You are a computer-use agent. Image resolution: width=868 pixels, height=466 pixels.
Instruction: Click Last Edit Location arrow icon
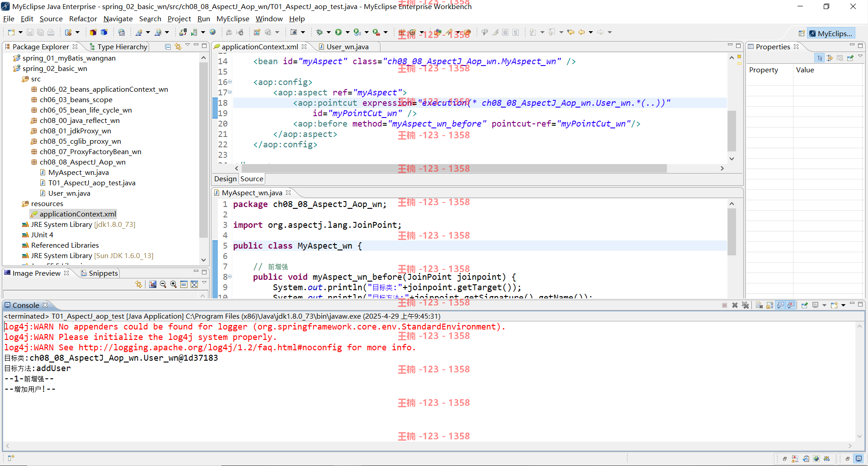point(571,32)
